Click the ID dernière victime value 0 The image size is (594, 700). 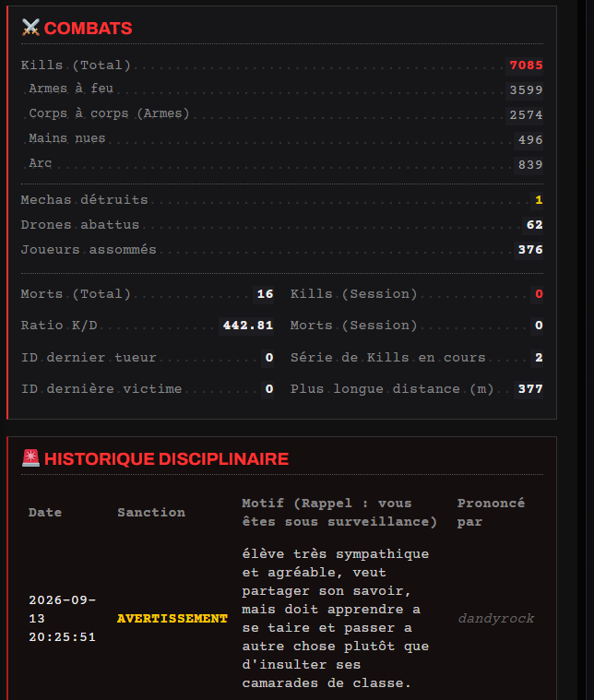268,389
